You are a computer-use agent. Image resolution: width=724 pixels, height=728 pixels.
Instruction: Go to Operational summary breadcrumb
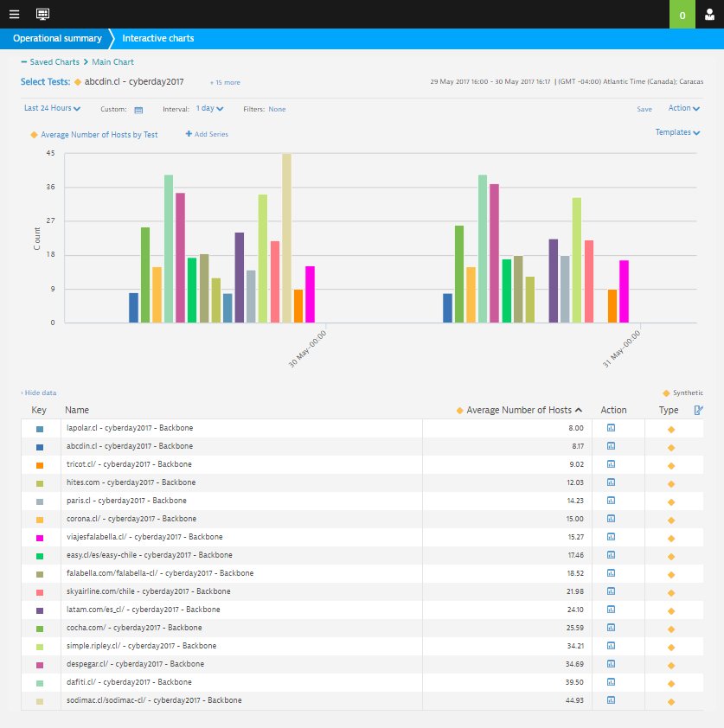click(x=57, y=39)
